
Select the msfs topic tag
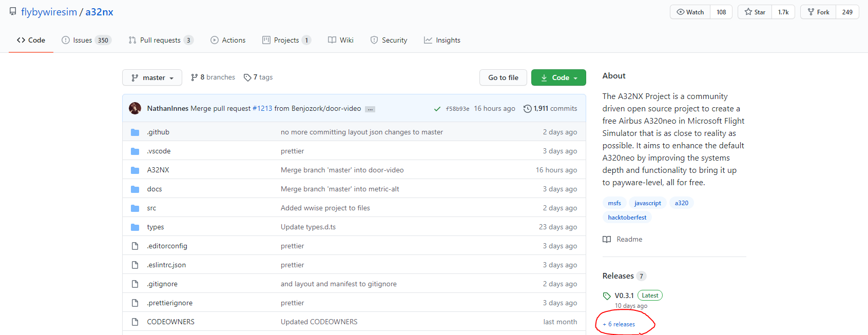(614, 203)
